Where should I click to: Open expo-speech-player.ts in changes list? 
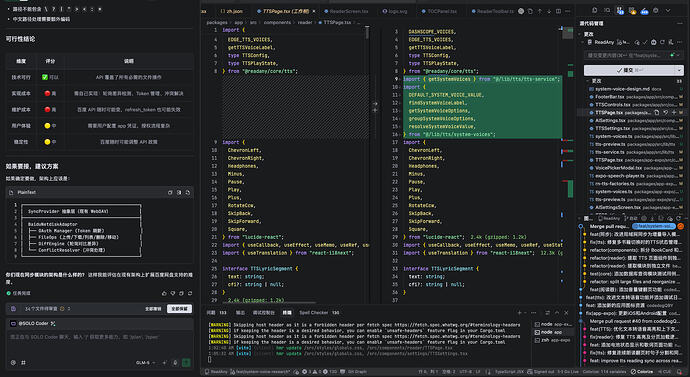click(x=620, y=176)
